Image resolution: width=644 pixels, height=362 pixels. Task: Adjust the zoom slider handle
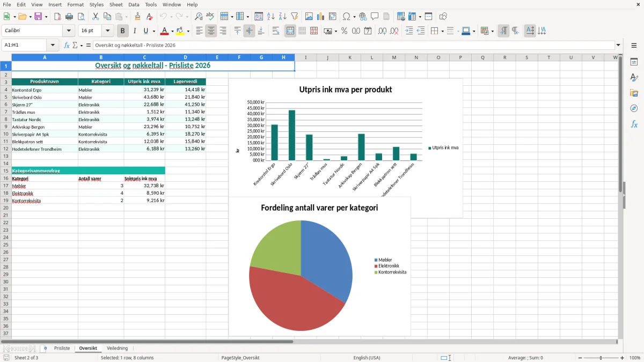[601, 358]
